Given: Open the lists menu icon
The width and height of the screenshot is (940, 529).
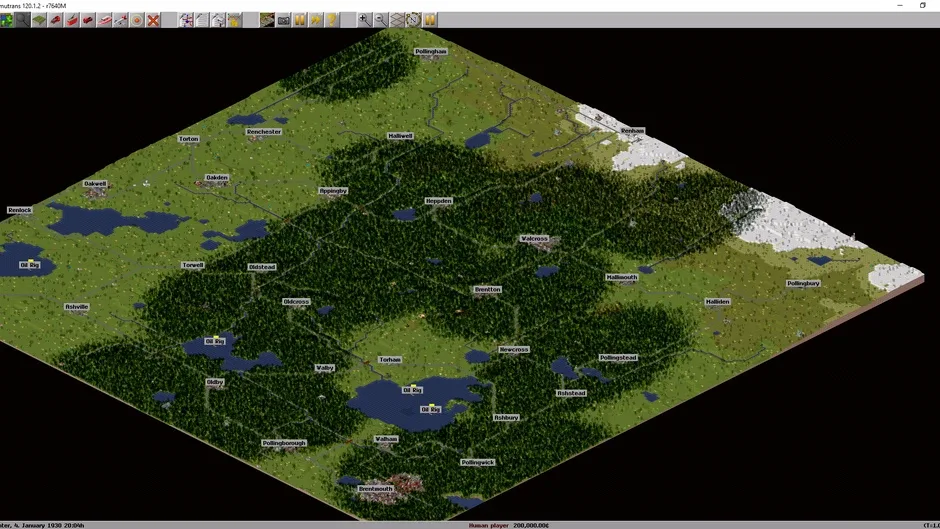Looking at the screenshot, I should click(202, 20).
